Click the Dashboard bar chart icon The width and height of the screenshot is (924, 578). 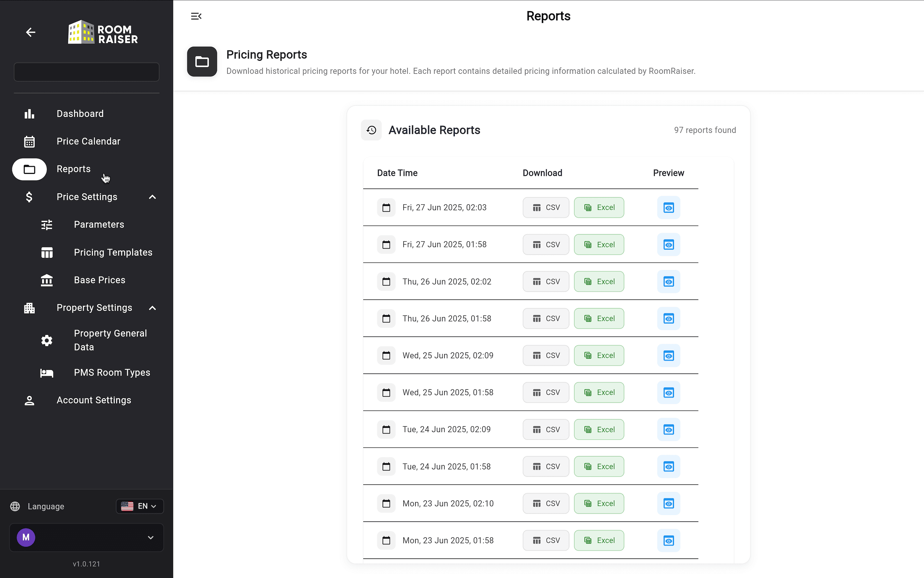tap(30, 114)
